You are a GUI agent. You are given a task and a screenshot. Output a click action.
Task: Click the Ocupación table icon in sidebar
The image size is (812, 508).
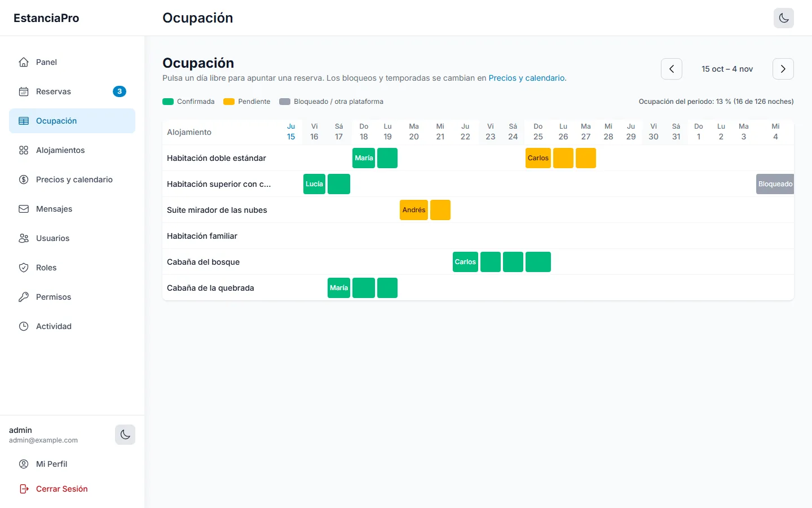(x=24, y=121)
